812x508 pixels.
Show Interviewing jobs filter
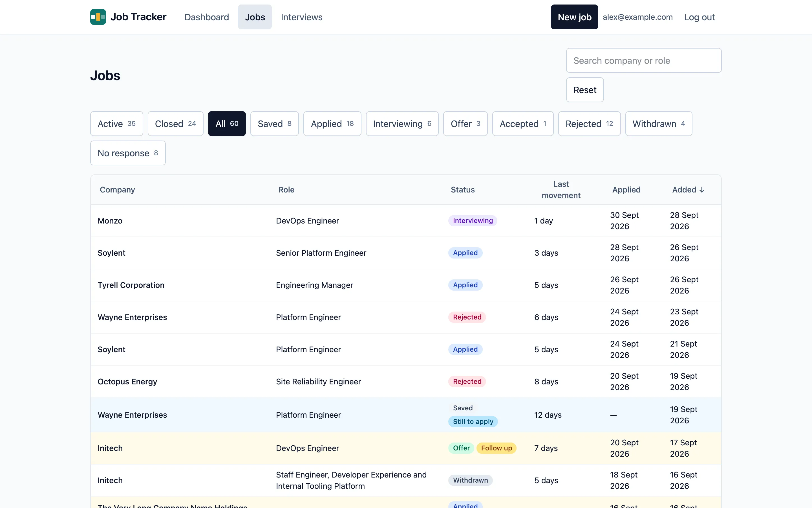click(402, 124)
